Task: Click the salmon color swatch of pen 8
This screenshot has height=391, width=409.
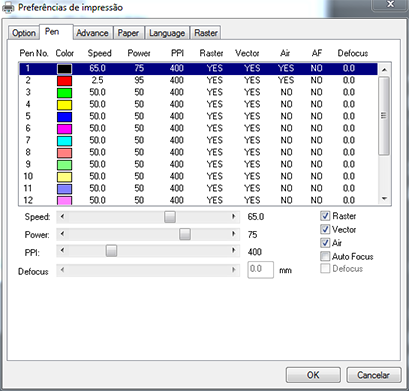Action: [64, 153]
